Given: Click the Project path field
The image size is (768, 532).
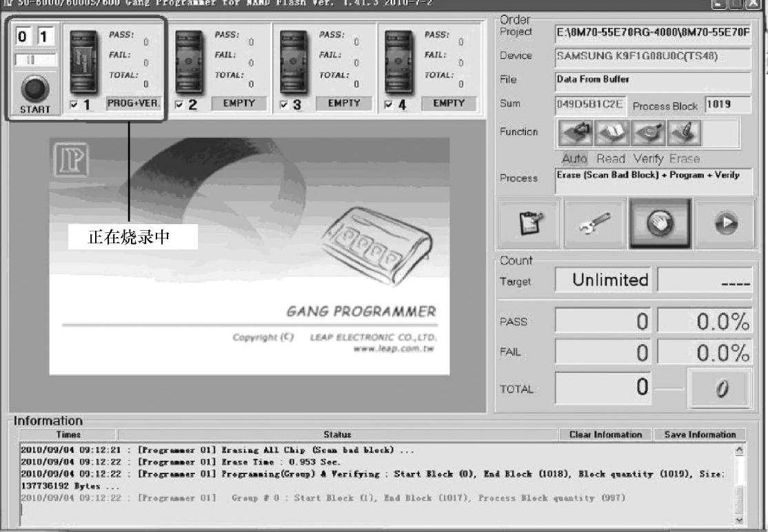Looking at the screenshot, I should click(x=654, y=33).
